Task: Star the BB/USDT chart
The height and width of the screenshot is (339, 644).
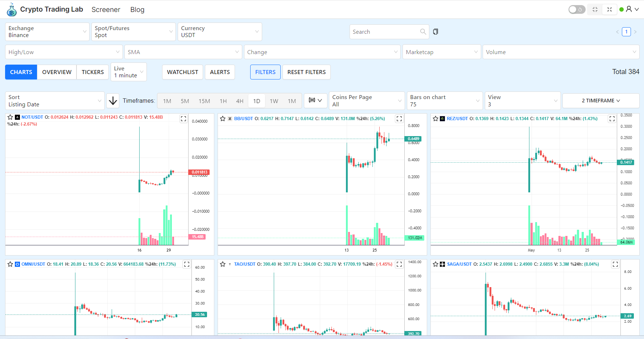Action: pyautogui.click(x=223, y=119)
